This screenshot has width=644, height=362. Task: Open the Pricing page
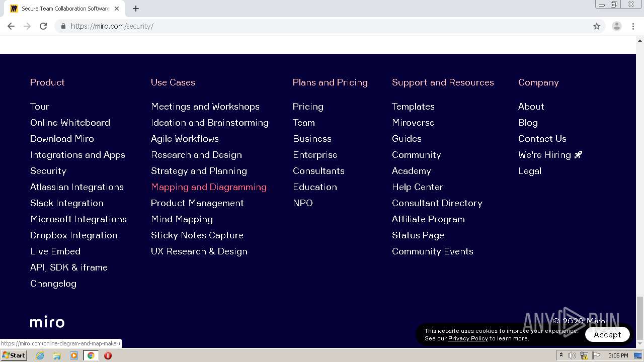(x=308, y=107)
